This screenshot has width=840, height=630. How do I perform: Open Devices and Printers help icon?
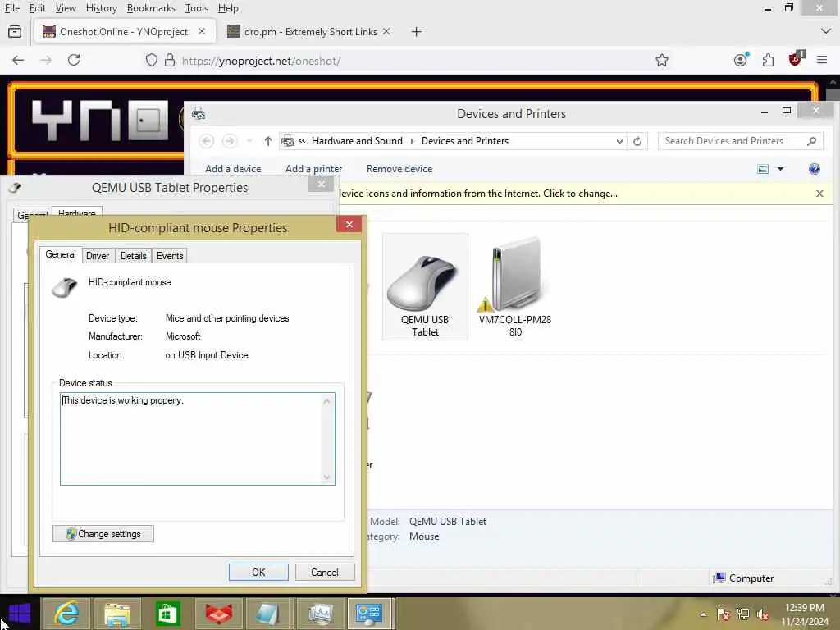pyautogui.click(x=815, y=169)
